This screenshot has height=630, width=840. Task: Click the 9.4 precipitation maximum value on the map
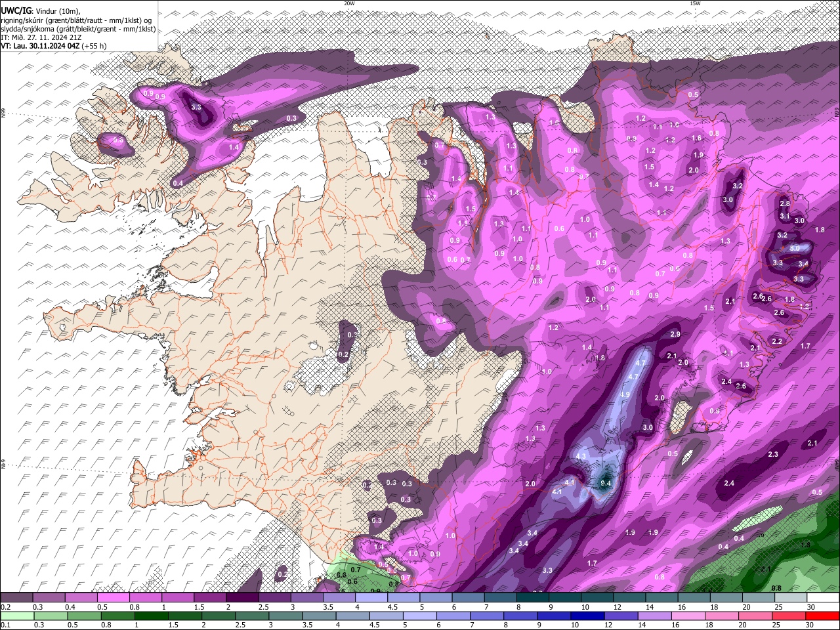606,483
